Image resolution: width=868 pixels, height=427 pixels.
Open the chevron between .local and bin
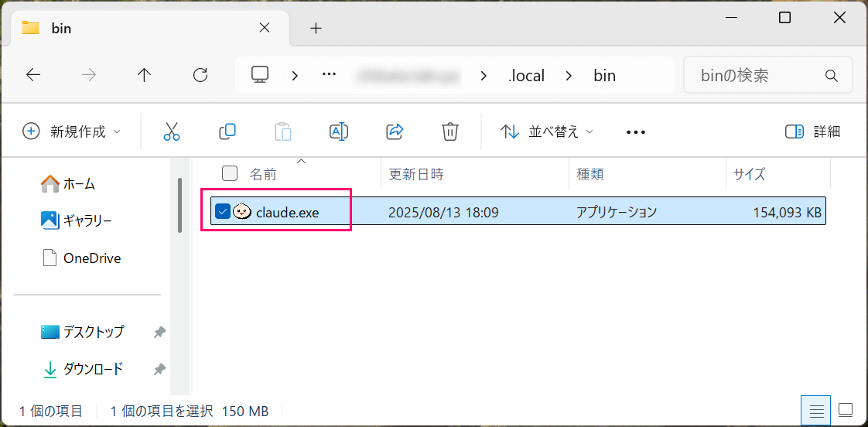(569, 76)
